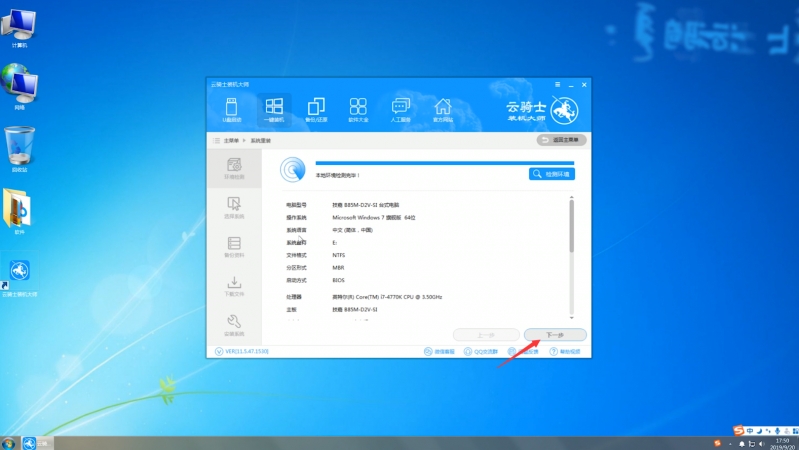This screenshot has width=799, height=450.
Task: Click the Core(TM) i7-4770K CPU value
Action: 387,297
